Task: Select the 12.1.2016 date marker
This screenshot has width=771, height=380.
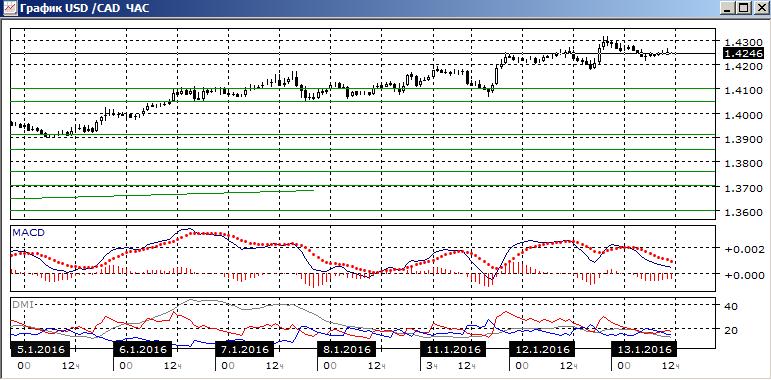Action: [x=542, y=349]
